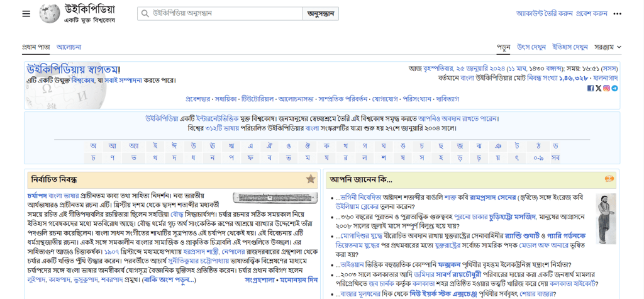Image resolution: width=644 pixels, height=299 pixels.
Task: Switch to the প্রধান পাতা tab
Action: pos(36,47)
